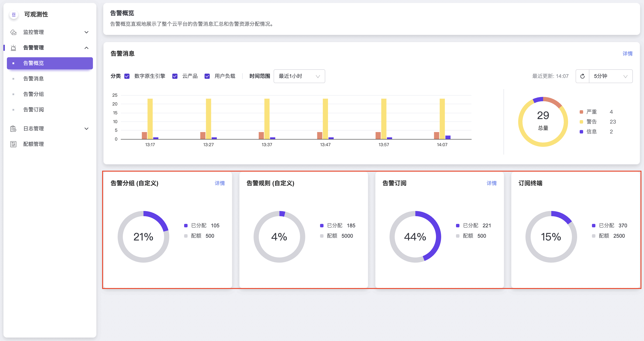
Task: Toggle the 云产品 category checkbox
Action: (175, 76)
